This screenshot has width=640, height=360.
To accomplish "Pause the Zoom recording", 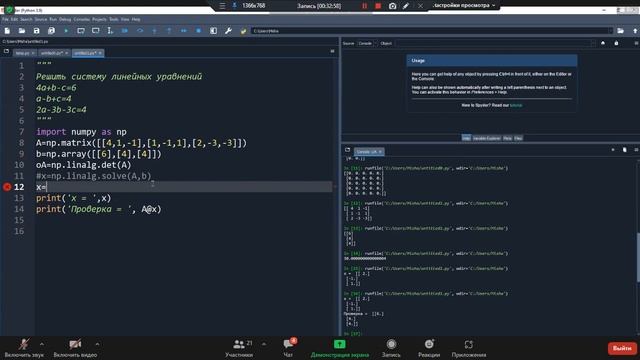I will coord(364,6).
